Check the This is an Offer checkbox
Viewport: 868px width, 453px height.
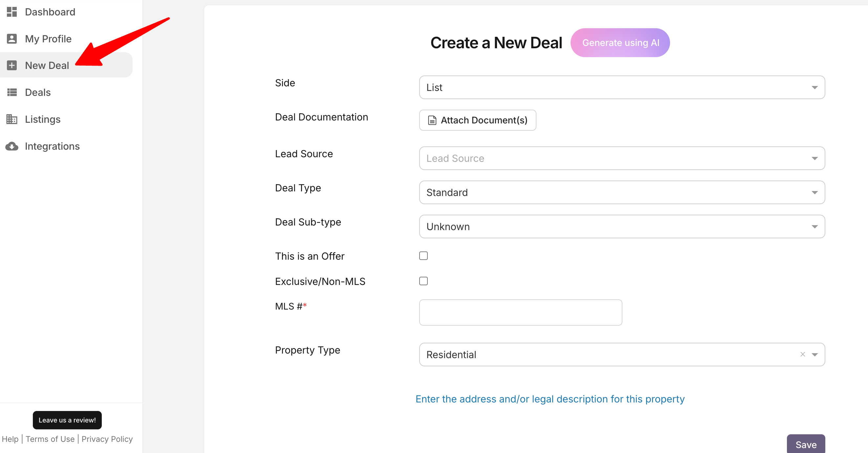point(423,256)
